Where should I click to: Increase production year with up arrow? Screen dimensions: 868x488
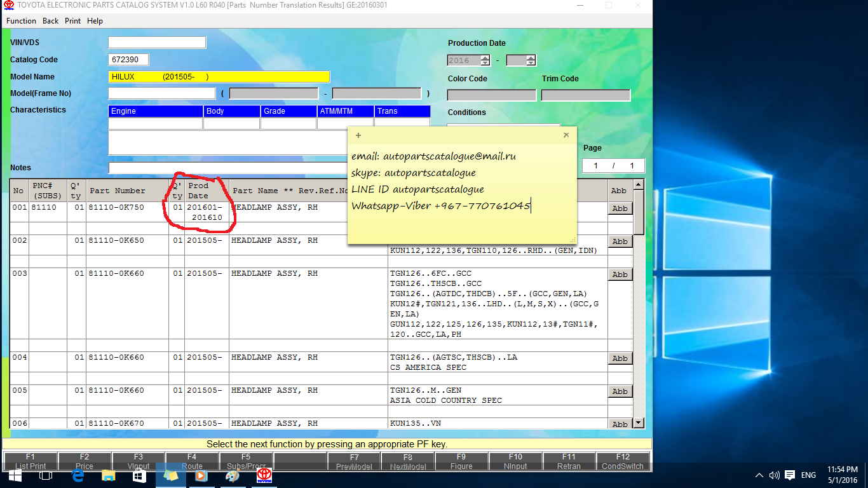coord(485,58)
